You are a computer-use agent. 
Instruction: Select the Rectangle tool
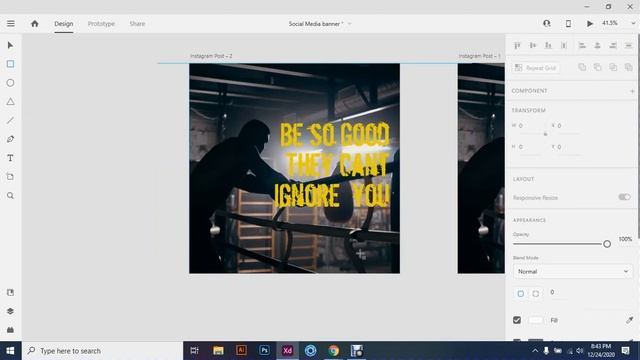click(x=10, y=64)
